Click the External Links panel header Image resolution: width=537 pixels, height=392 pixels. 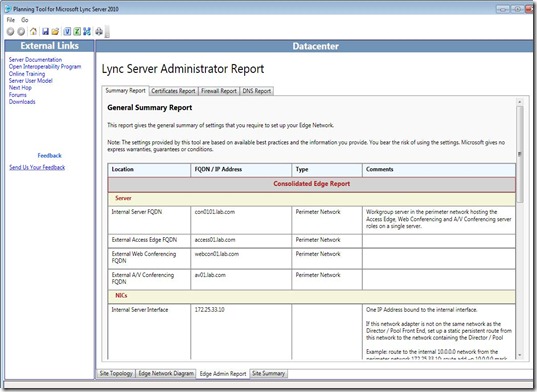[x=49, y=46]
